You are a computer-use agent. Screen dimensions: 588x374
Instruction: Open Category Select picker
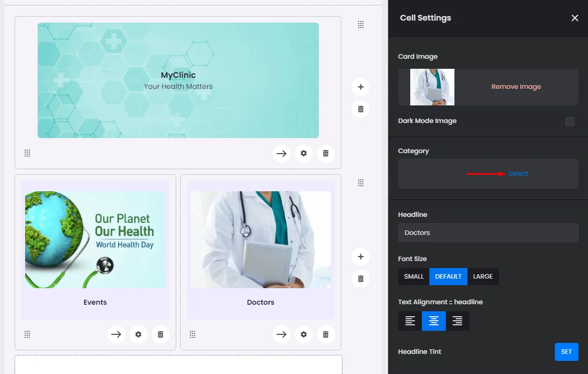pyautogui.click(x=518, y=174)
